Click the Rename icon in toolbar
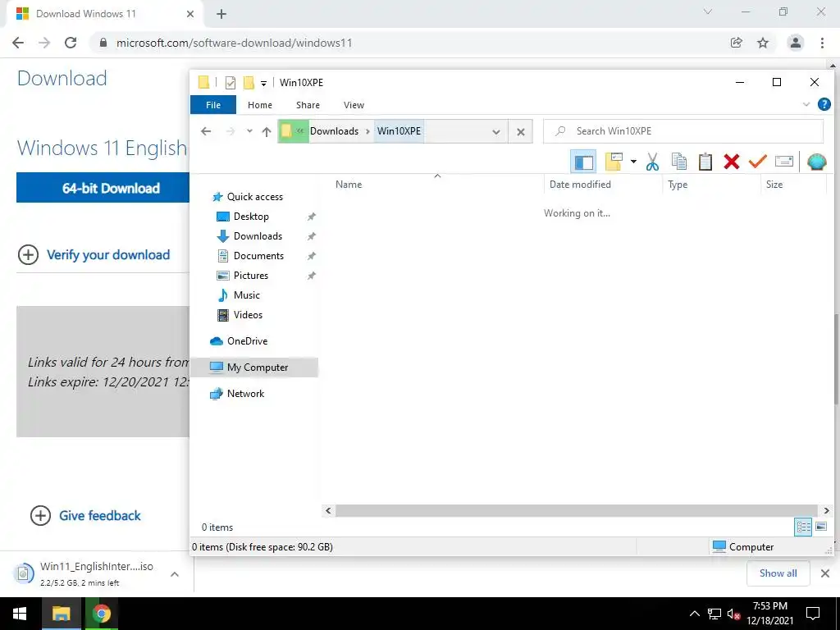Image resolution: width=840 pixels, height=630 pixels. [x=783, y=162]
